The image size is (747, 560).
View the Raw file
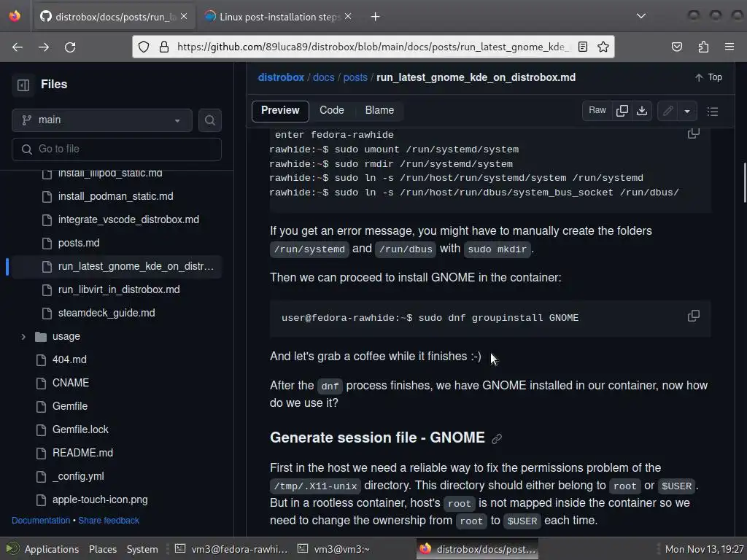tap(597, 111)
